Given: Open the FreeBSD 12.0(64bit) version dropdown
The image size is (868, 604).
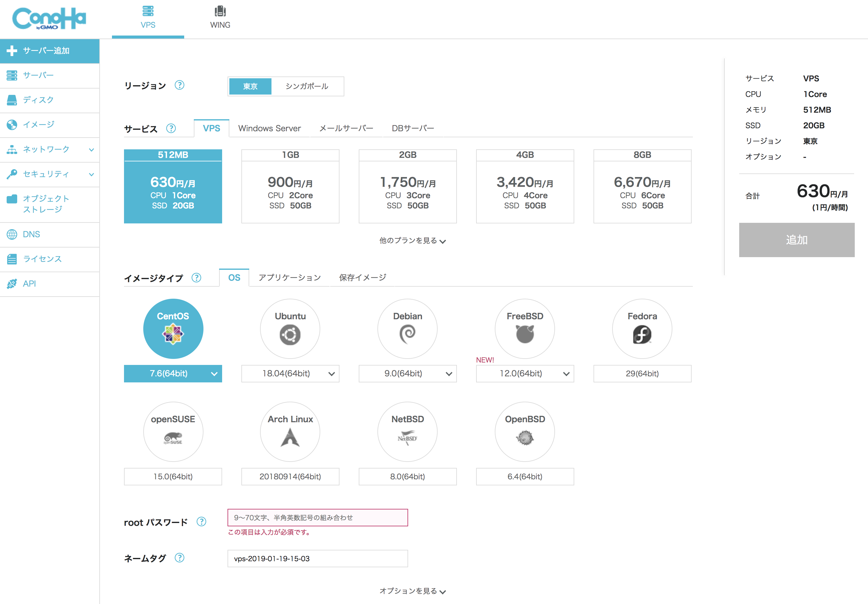Looking at the screenshot, I should 525,374.
